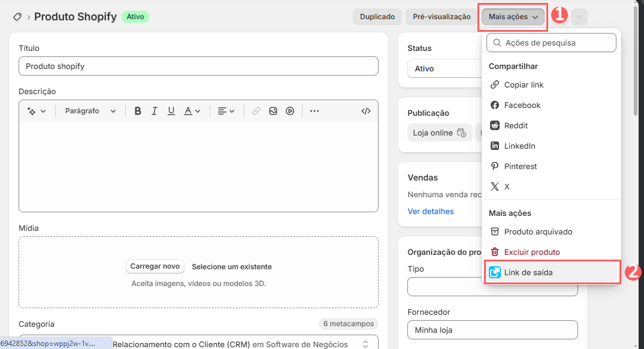Viewport: 644px width, 349px height.
Task: Share product on Pinterest
Action: (521, 166)
